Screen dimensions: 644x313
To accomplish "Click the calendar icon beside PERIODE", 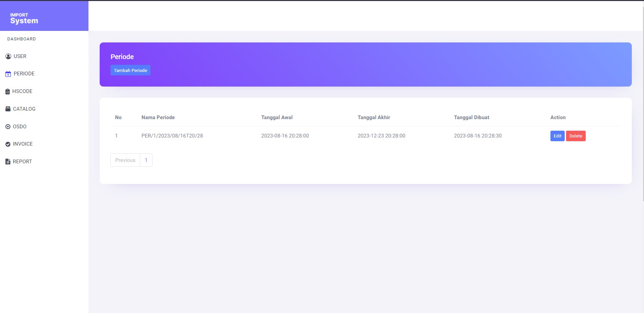I will coord(8,74).
